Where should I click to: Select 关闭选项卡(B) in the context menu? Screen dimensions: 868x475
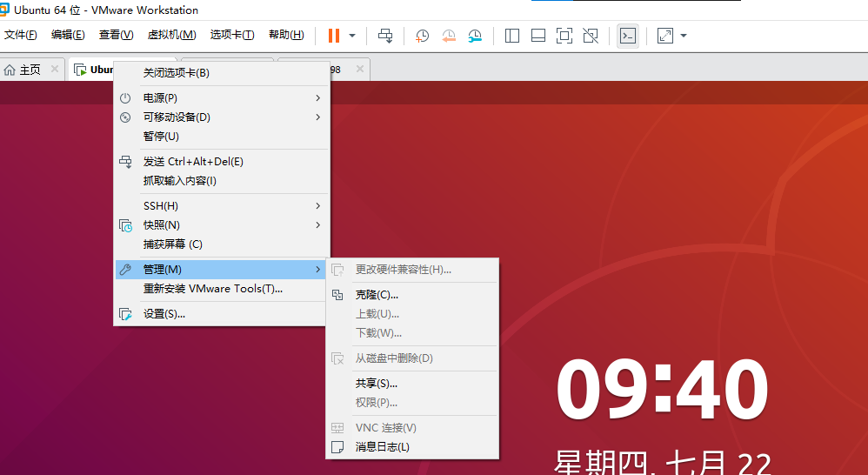tap(222, 73)
